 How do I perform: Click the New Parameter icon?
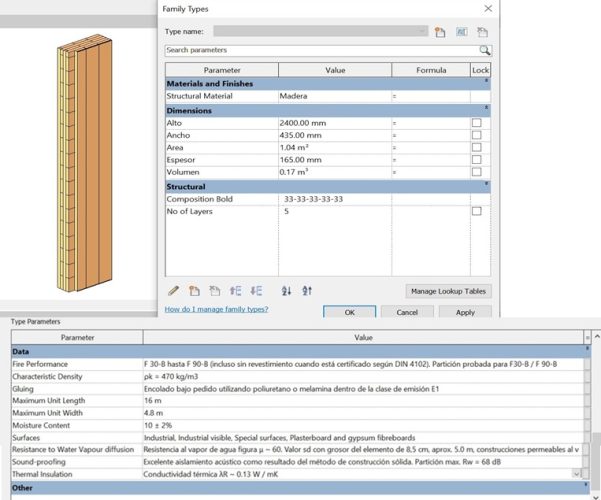pyautogui.click(x=193, y=290)
